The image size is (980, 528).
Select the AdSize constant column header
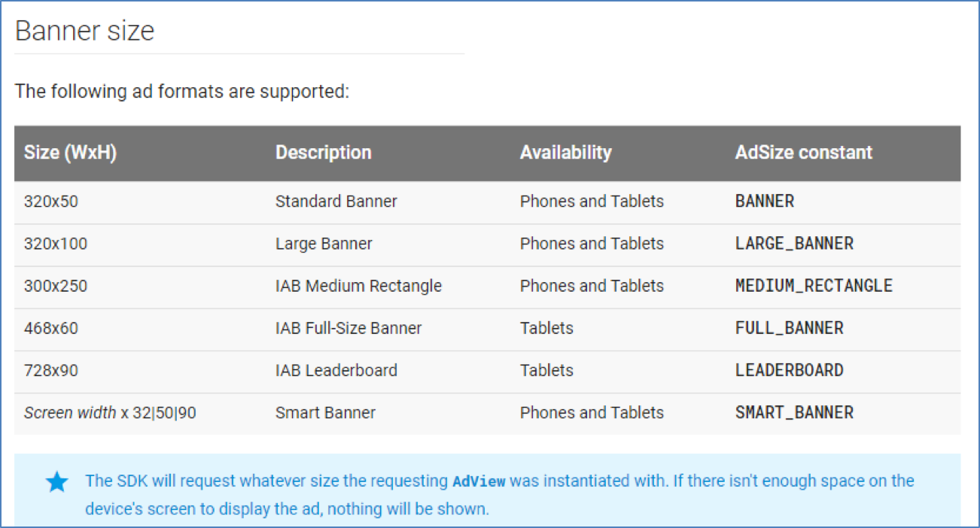(803, 153)
